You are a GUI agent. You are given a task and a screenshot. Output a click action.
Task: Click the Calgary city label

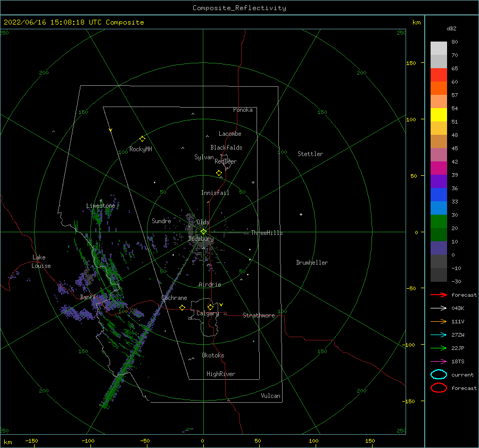pyautogui.click(x=208, y=313)
